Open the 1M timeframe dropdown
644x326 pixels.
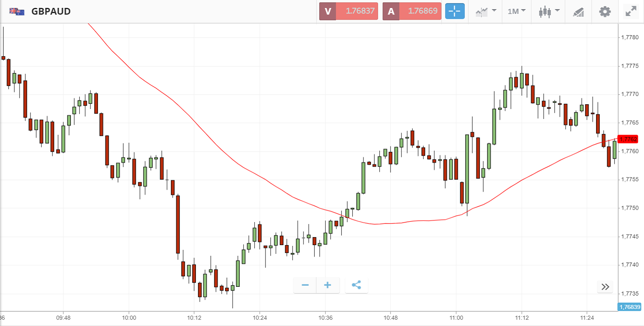(x=516, y=11)
